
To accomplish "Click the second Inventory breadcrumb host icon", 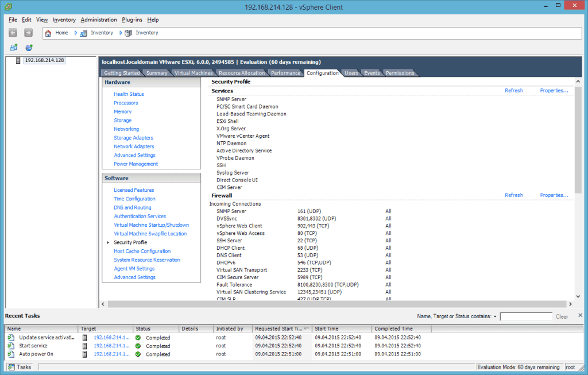I will 128,33.
